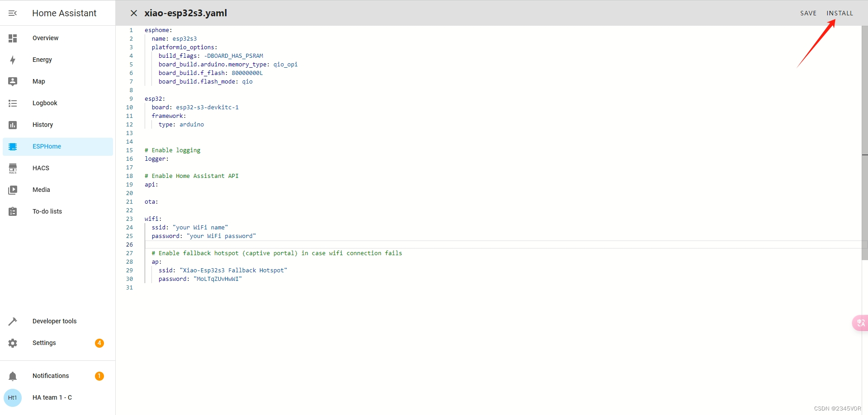Open the Energy lightning bolt icon

pyautogui.click(x=13, y=60)
